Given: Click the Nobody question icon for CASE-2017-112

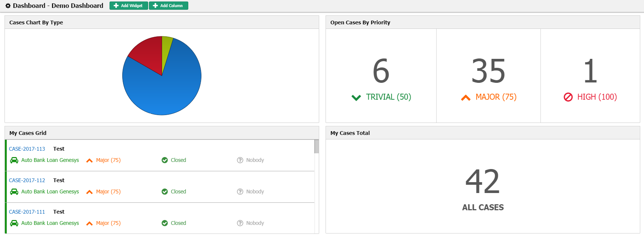Looking at the screenshot, I should pos(240,192).
